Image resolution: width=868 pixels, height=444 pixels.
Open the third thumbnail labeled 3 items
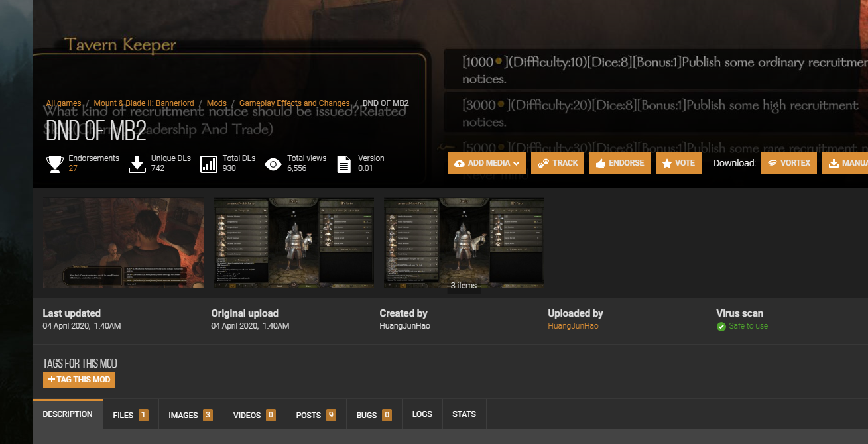[x=464, y=243]
